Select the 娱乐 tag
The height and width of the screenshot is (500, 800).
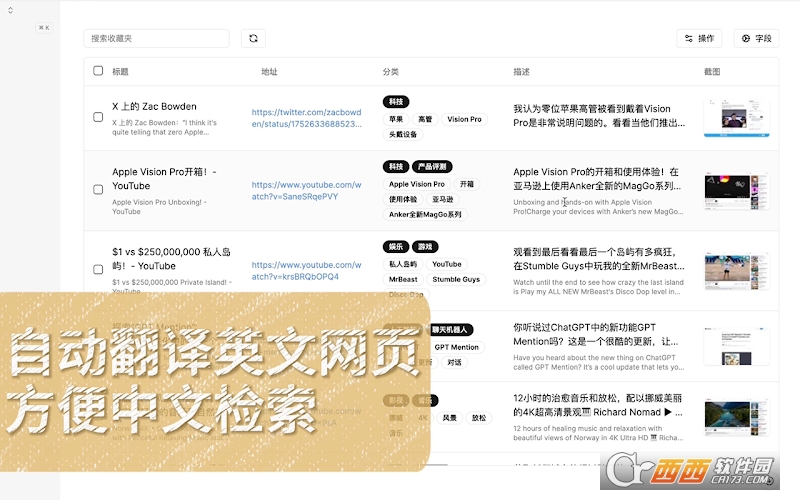pos(396,246)
